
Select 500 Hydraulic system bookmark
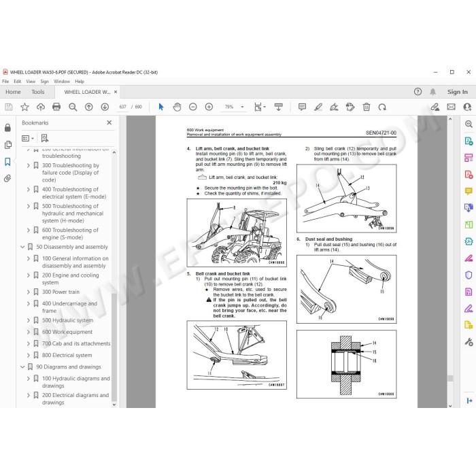click(67, 320)
